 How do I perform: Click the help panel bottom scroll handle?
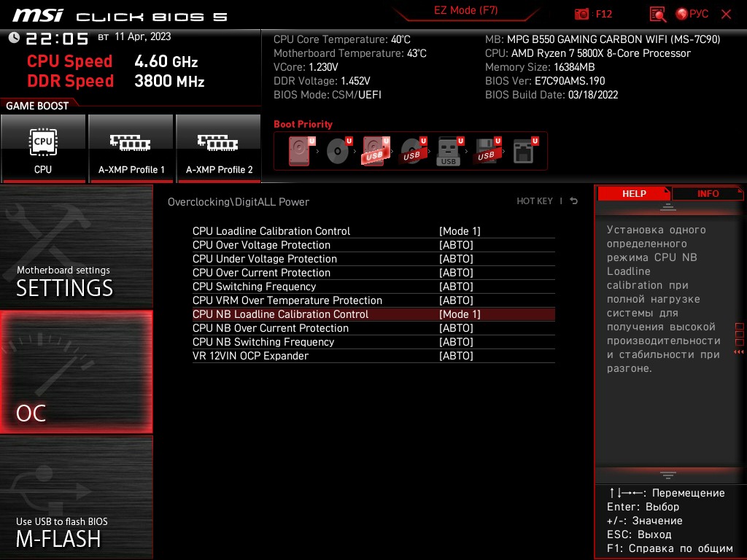click(x=668, y=475)
